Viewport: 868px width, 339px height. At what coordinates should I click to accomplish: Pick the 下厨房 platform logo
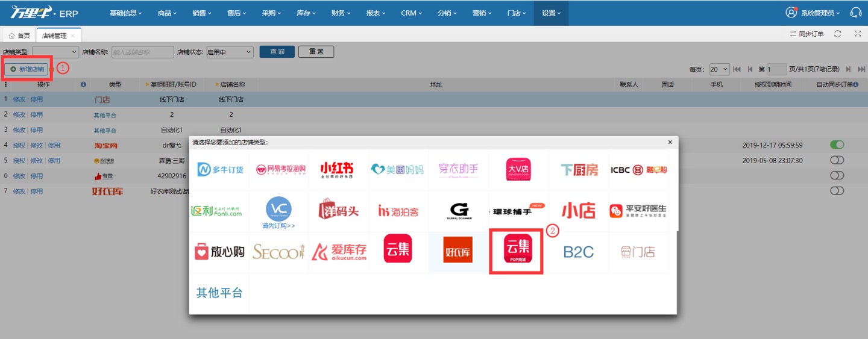pyautogui.click(x=579, y=170)
